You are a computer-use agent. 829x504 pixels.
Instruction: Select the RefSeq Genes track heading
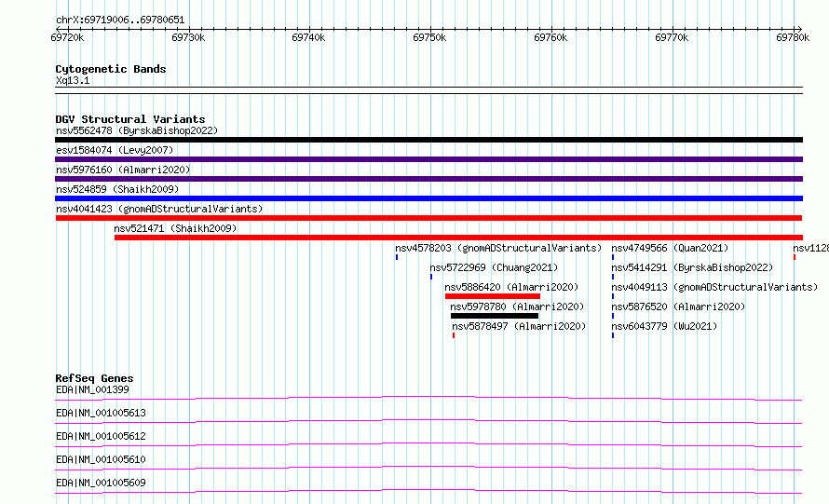tap(94, 378)
